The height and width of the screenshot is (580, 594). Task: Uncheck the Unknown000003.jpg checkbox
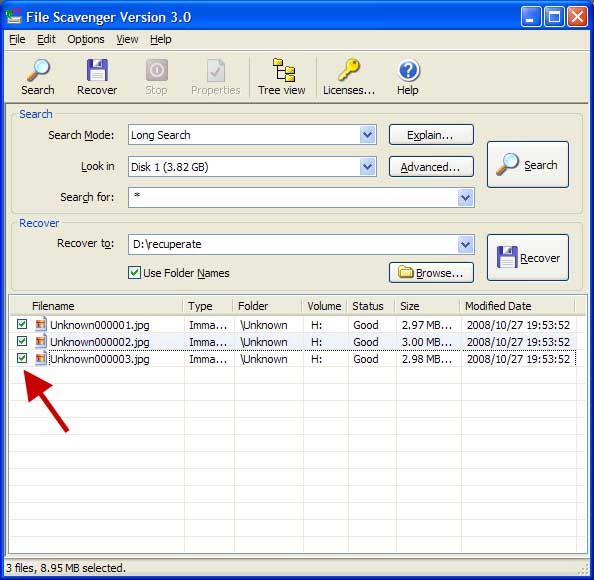[x=22, y=358]
